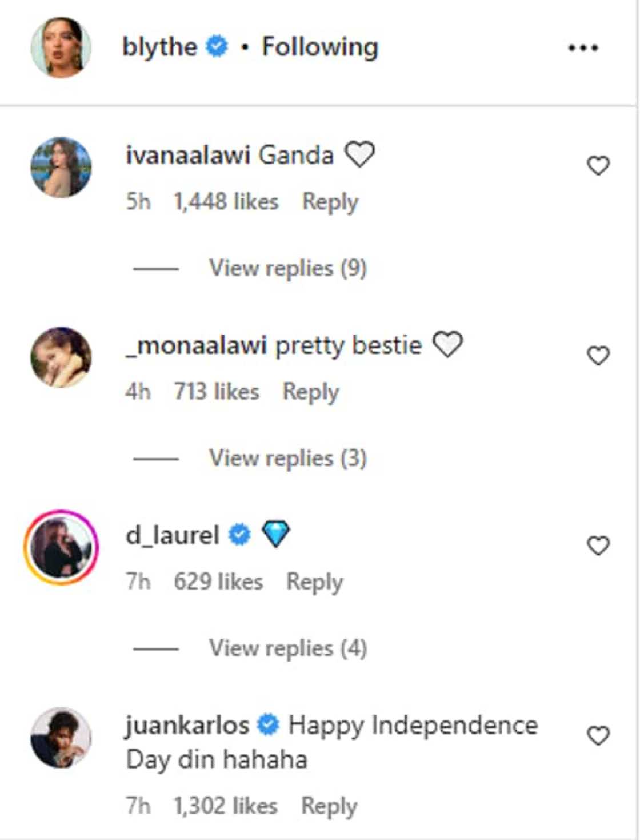The height and width of the screenshot is (840, 640).
Task: Click the Following button beside blythe
Action: tap(320, 47)
